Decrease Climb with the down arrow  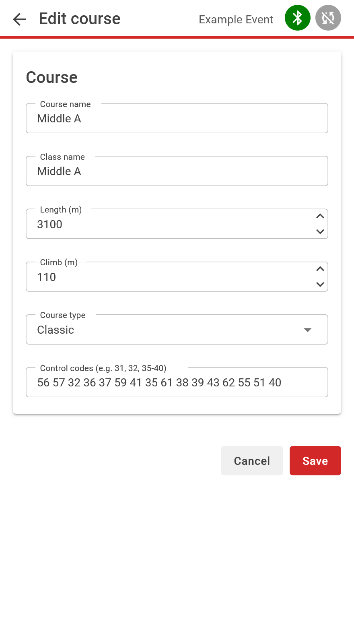click(320, 284)
